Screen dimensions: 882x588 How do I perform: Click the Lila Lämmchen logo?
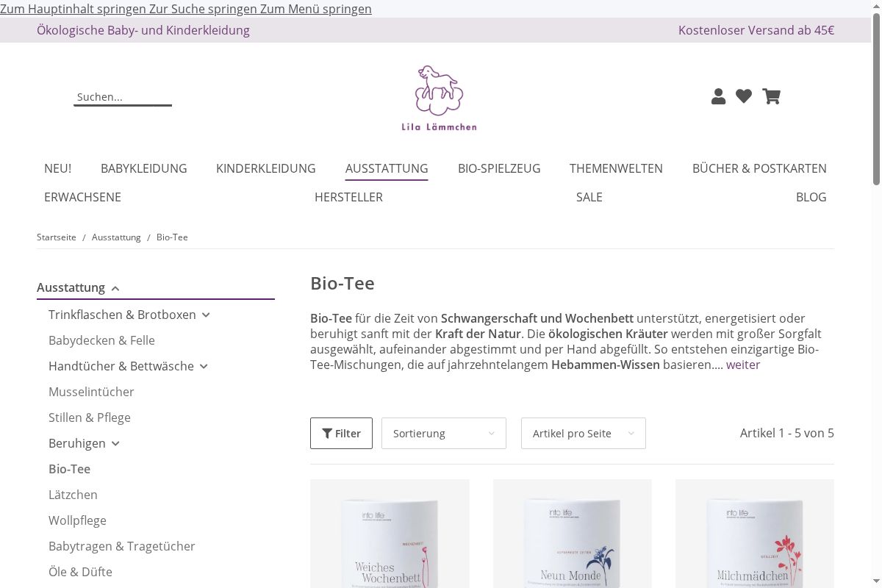(x=439, y=98)
